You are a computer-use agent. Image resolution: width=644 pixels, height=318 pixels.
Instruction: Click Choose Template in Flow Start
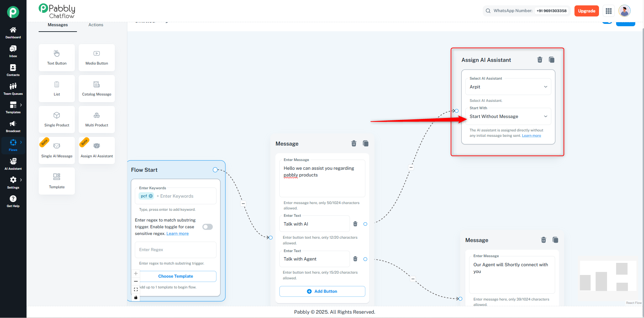176,276
